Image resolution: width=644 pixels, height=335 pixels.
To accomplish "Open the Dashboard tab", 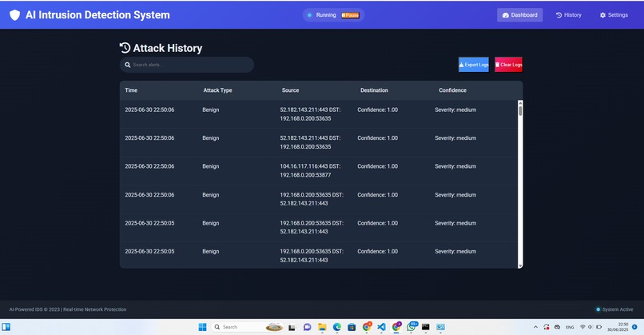I will (519, 15).
